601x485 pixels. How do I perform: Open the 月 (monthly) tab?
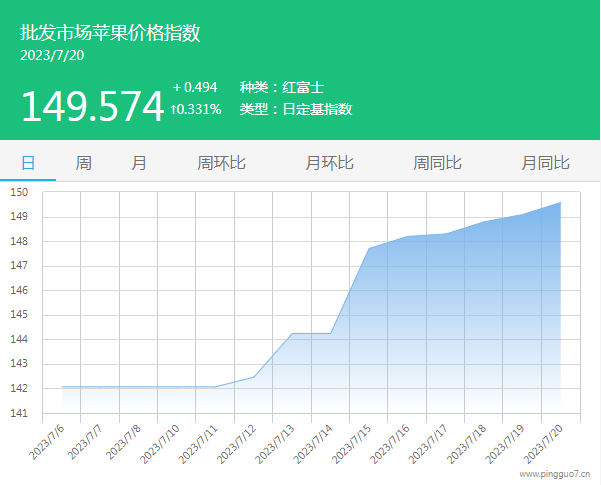pyautogui.click(x=139, y=163)
